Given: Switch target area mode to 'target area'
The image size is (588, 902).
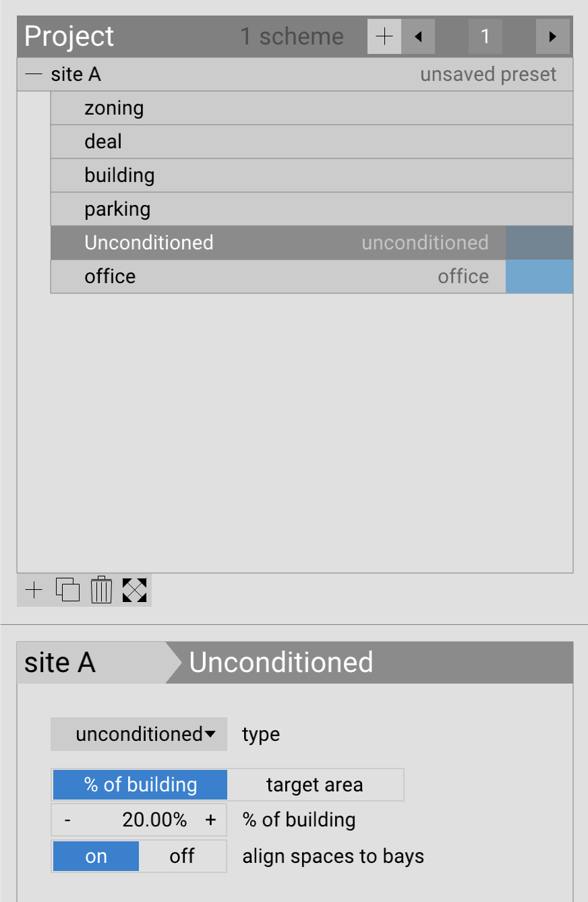Looking at the screenshot, I should [315, 784].
